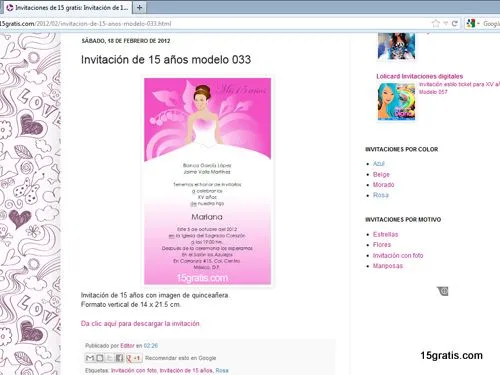500x375 pixels.
Task: Open the URL history dropdown arrow
Action: pos(446,23)
